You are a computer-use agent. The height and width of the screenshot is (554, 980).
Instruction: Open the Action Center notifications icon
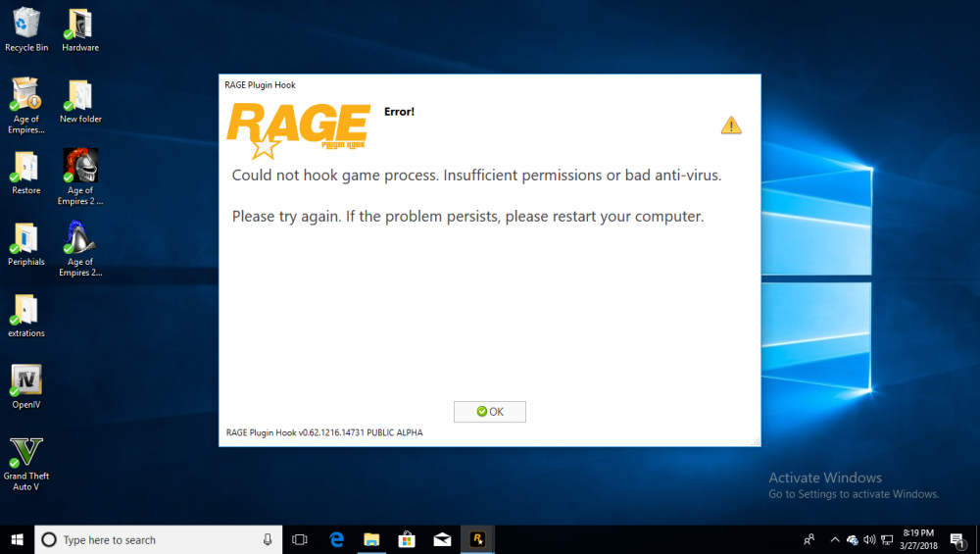pos(956,540)
